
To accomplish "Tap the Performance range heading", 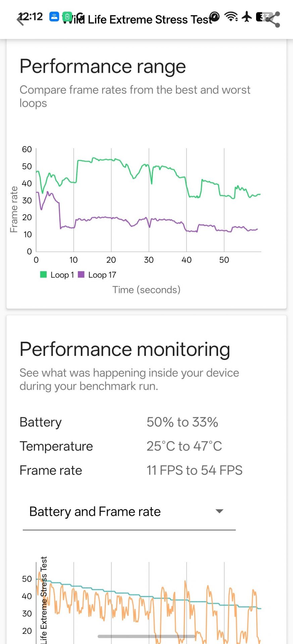I will pyautogui.click(x=103, y=66).
